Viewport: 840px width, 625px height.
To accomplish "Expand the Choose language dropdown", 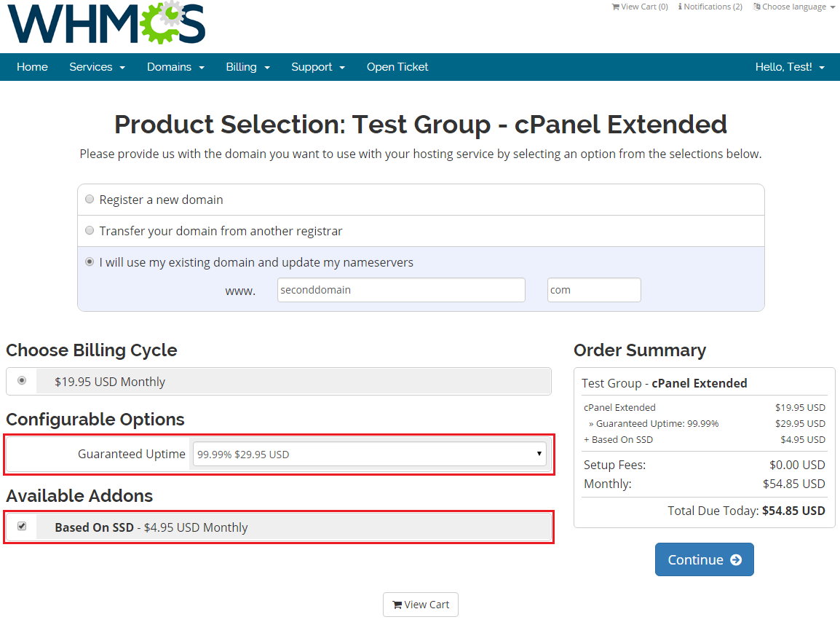I will coord(794,7).
